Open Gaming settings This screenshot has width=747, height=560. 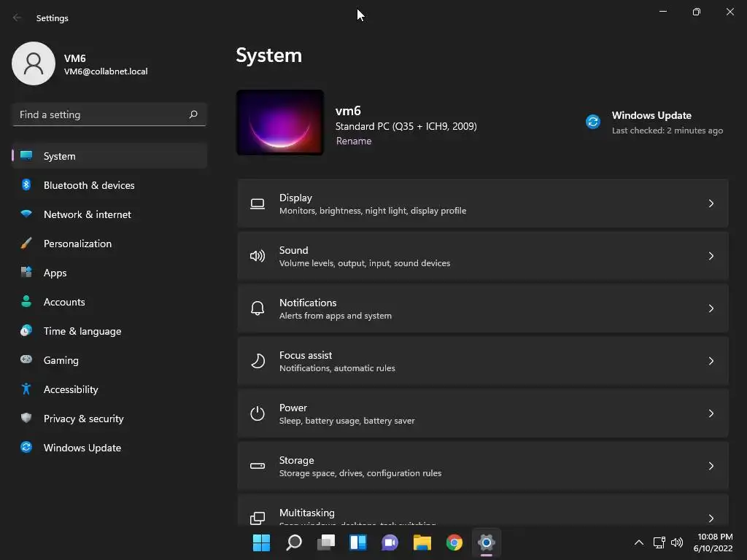pos(109,360)
